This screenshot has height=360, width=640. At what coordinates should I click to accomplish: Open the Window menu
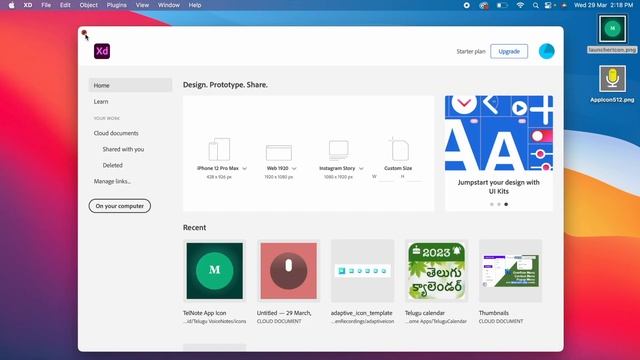169,5
